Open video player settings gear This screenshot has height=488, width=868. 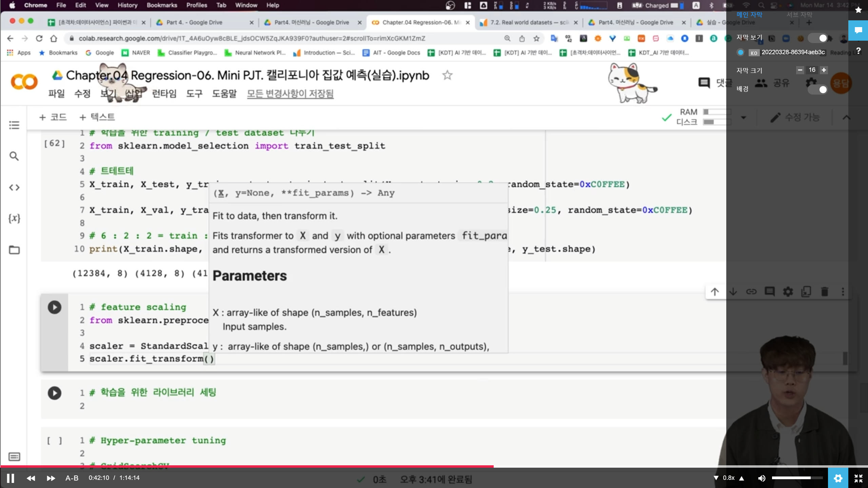838,478
